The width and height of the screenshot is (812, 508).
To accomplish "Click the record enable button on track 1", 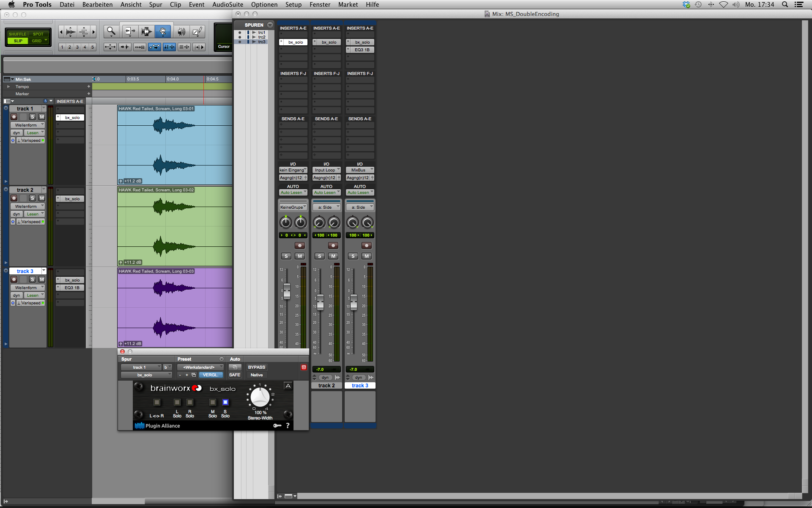I will pyautogui.click(x=14, y=117).
